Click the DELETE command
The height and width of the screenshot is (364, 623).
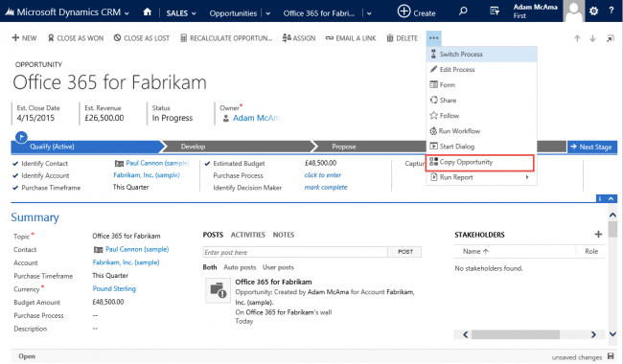click(x=403, y=38)
